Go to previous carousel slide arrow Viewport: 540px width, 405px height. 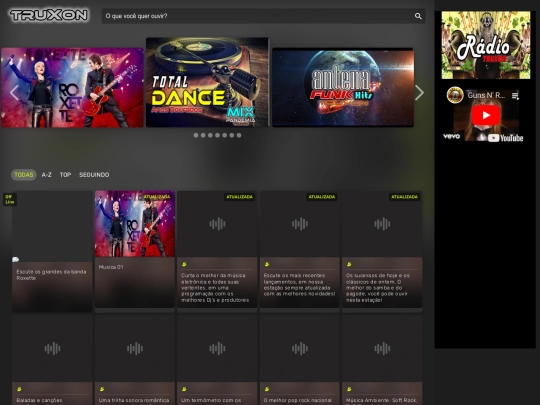(14, 93)
